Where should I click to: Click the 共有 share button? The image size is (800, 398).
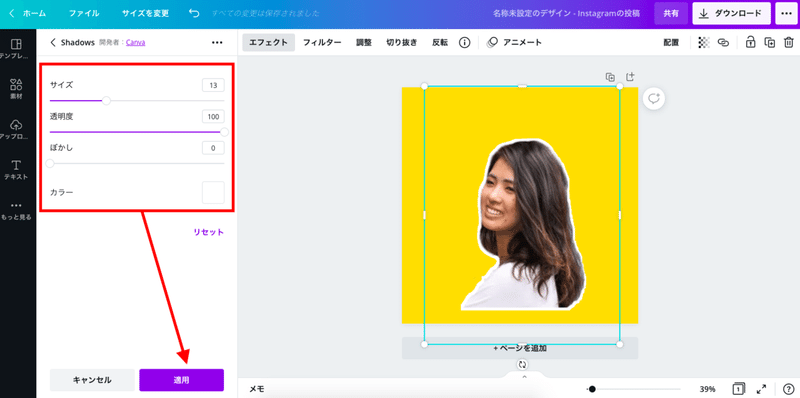671,14
